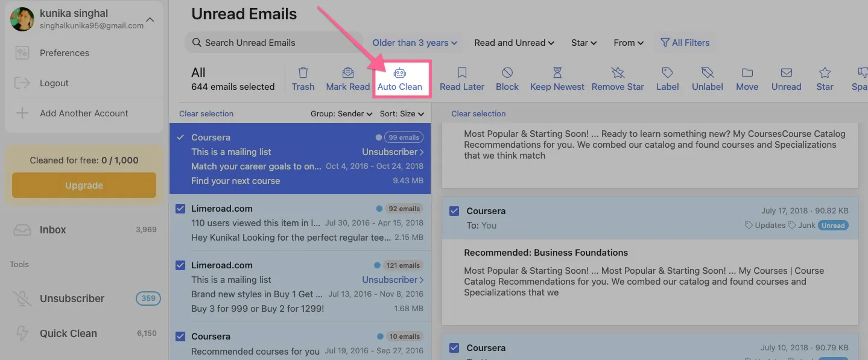The height and width of the screenshot is (360, 868).
Task: Remove Star from selected emails
Action: pyautogui.click(x=618, y=79)
